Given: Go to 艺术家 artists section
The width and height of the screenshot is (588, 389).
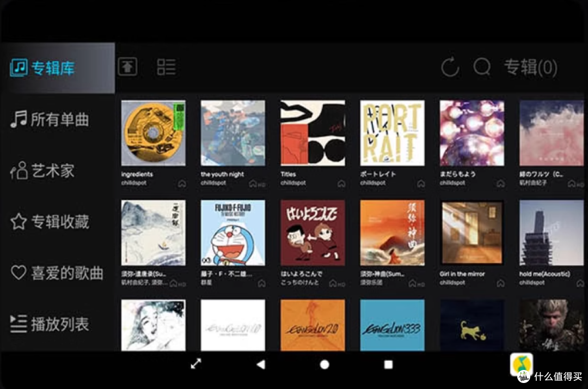Looking at the screenshot, I should [42, 171].
